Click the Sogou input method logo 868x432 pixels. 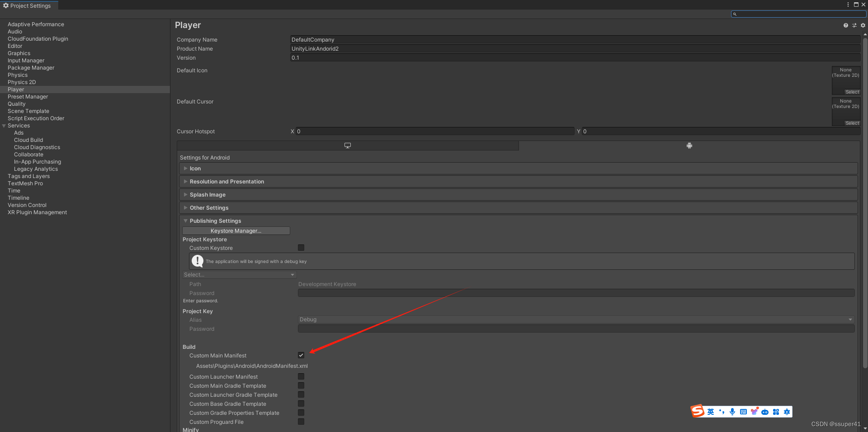697,411
